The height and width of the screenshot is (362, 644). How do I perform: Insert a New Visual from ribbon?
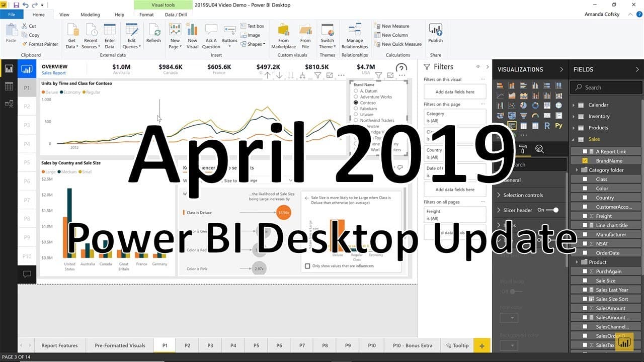coord(193,36)
